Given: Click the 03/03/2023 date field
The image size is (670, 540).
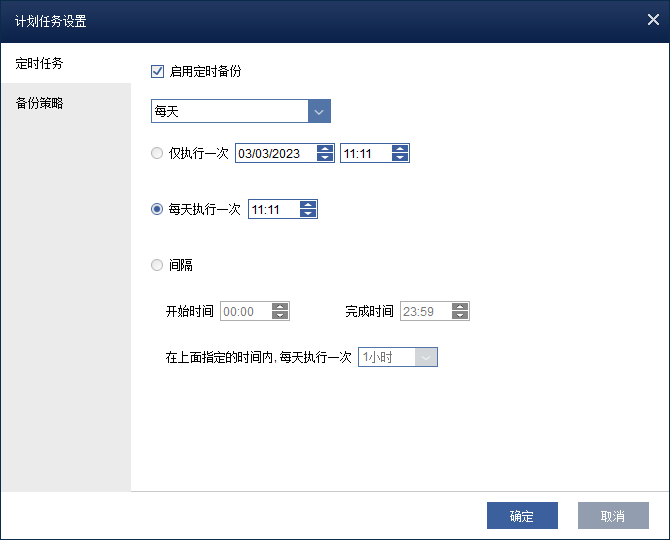Looking at the screenshot, I should (x=275, y=154).
